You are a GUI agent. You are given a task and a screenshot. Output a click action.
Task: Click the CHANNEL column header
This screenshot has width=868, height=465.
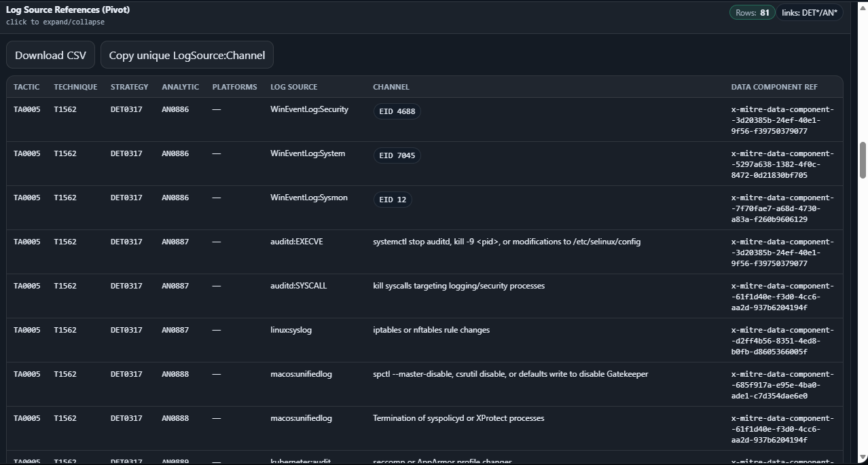pyautogui.click(x=391, y=87)
